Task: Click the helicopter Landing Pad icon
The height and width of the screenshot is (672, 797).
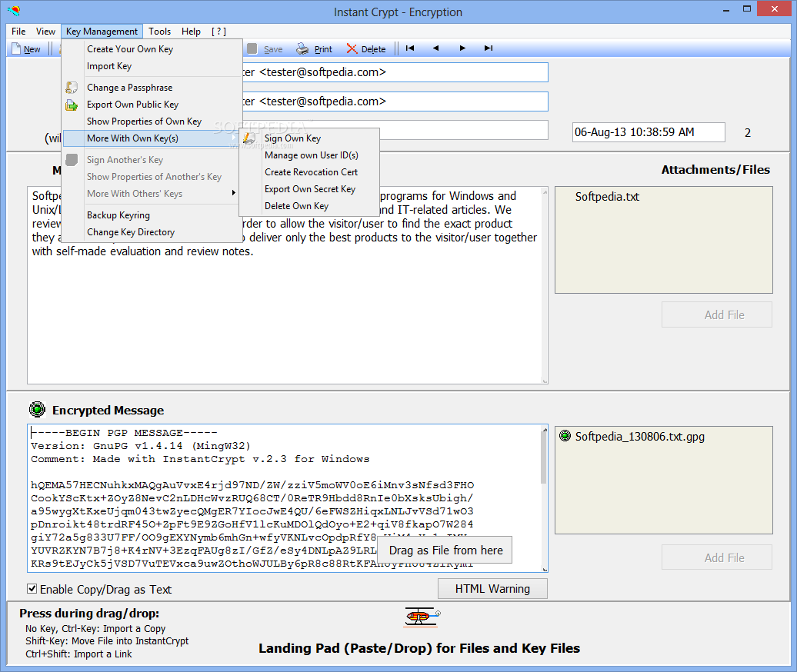Action: (x=422, y=617)
